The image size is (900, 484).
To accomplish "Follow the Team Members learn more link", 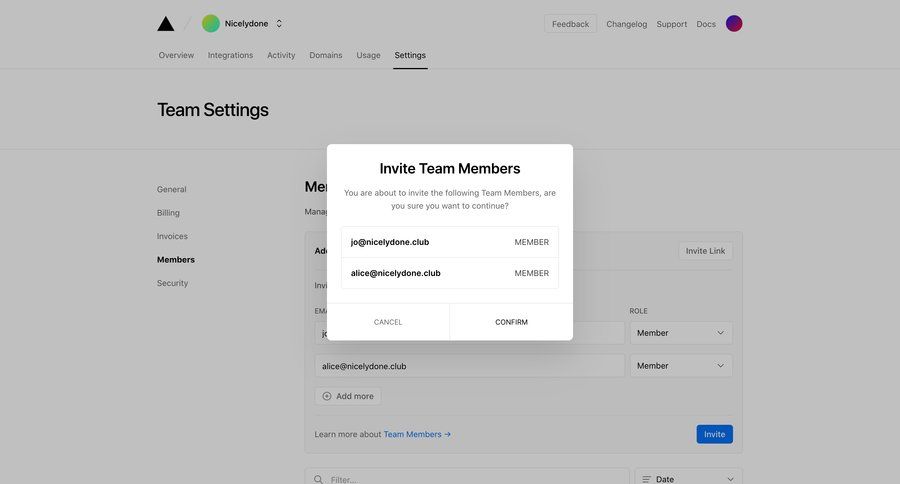I will (x=417, y=434).
